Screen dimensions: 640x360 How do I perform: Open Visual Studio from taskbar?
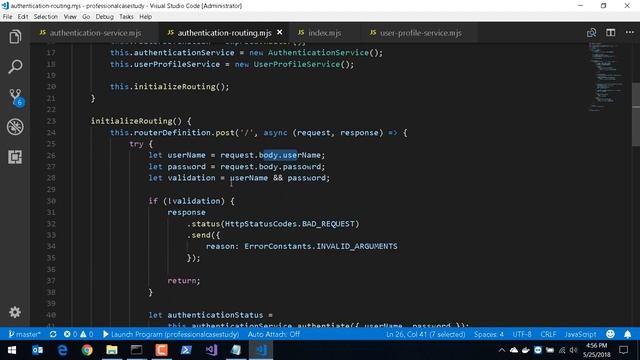click(211, 350)
